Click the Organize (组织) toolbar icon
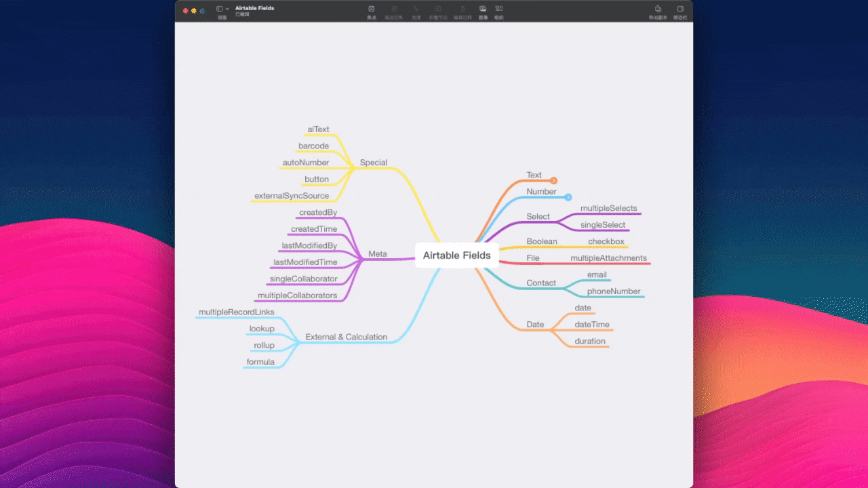 coord(499,9)
